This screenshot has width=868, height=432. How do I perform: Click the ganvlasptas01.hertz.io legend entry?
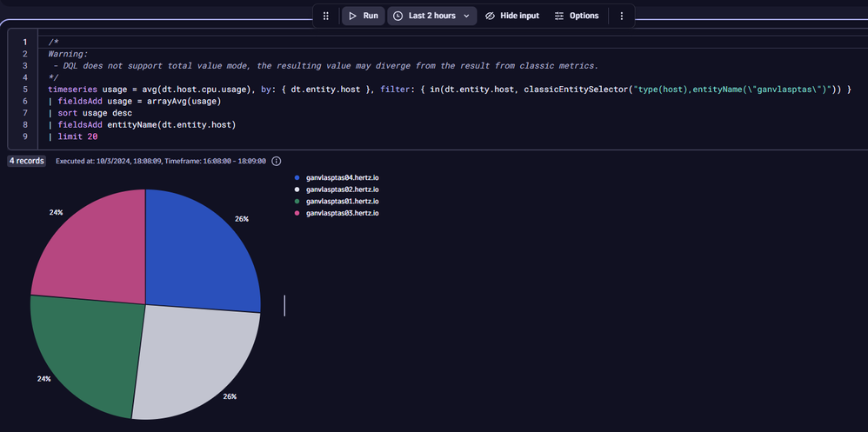342,201
